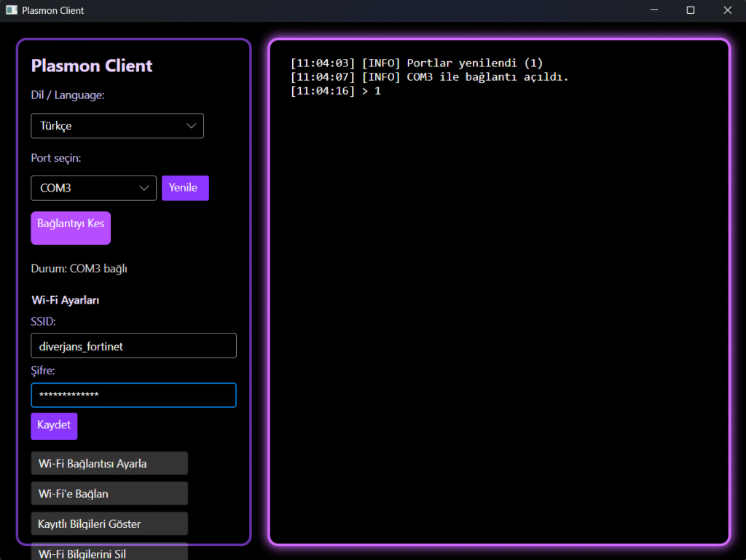Click into the Şifre password field
The image size is (746, 560).
coord(133,395)
